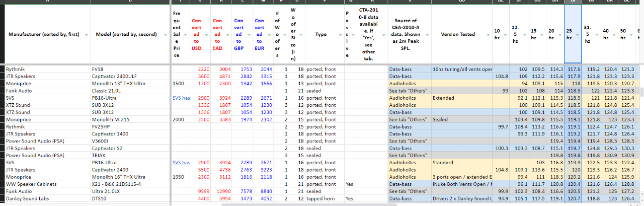Select the 'tapped horn' type cell
The image size is (644, 206).
[324, 199]
